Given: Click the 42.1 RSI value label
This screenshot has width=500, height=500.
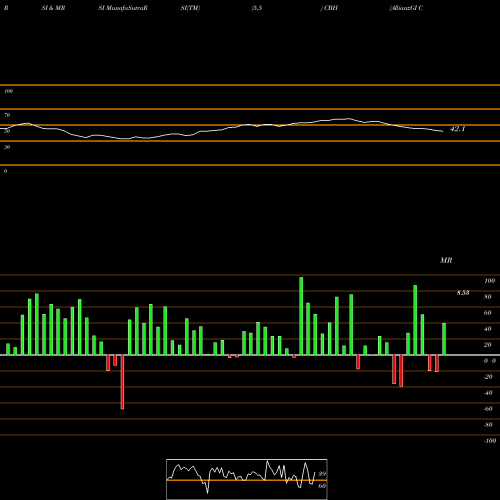Looking at the screenshot, I should (x=457, y=129).
